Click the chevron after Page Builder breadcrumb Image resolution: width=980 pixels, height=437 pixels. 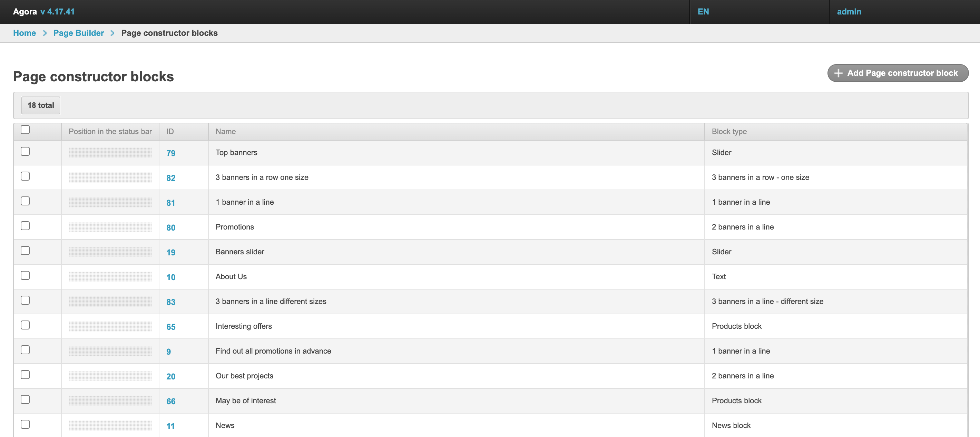(x=112, y=33)
